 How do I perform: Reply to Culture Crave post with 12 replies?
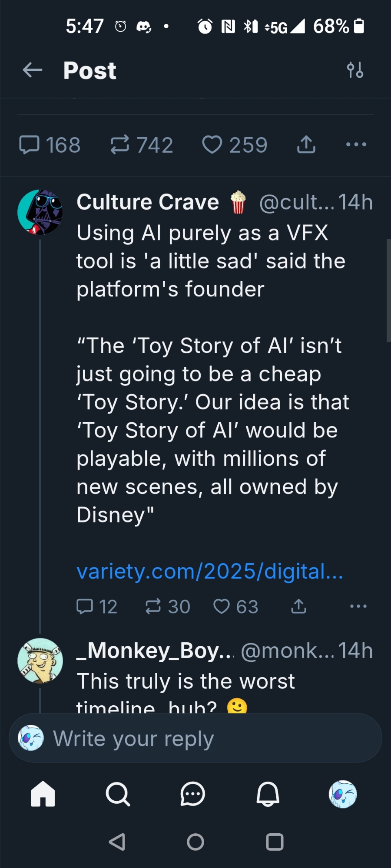85,606
